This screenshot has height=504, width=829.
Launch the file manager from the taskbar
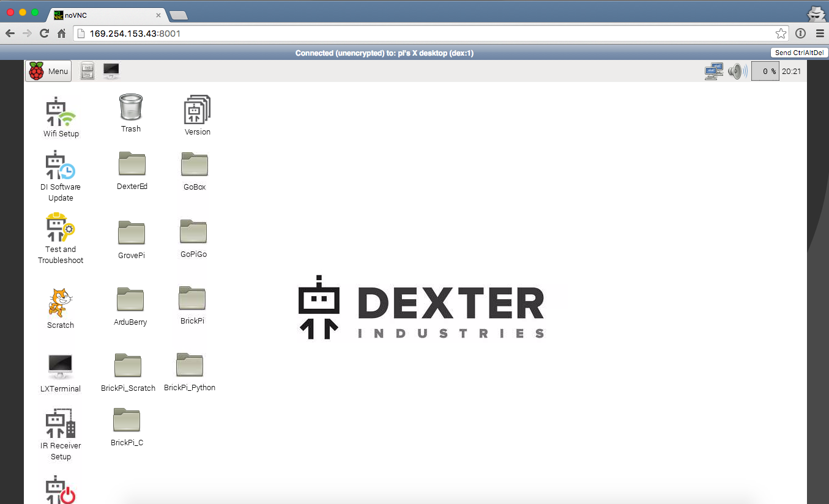[87, 71]
